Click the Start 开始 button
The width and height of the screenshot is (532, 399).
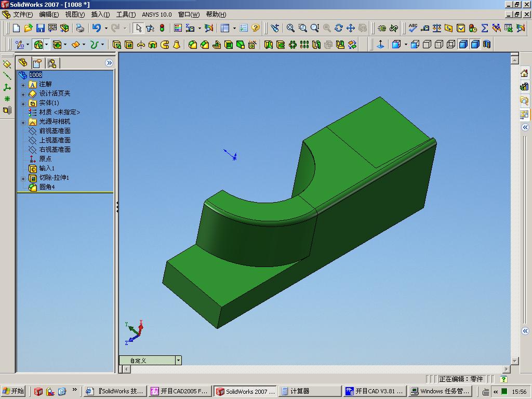click(x=14, y=391)
